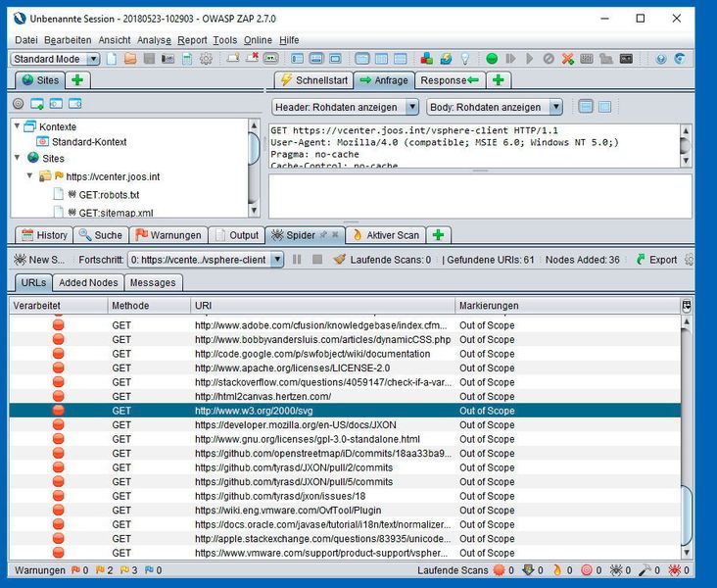The height and width of the screenshot is (588, 717).
Task: Click the step to next request icon
Action: (x=510, y=59)
